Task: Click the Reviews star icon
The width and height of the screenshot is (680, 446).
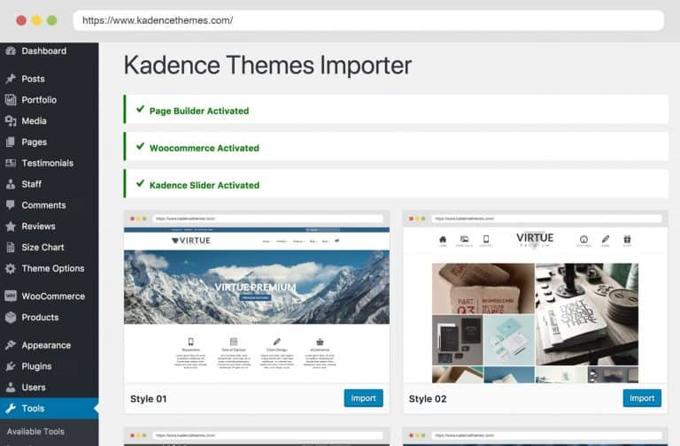Action: pos(10,226)
